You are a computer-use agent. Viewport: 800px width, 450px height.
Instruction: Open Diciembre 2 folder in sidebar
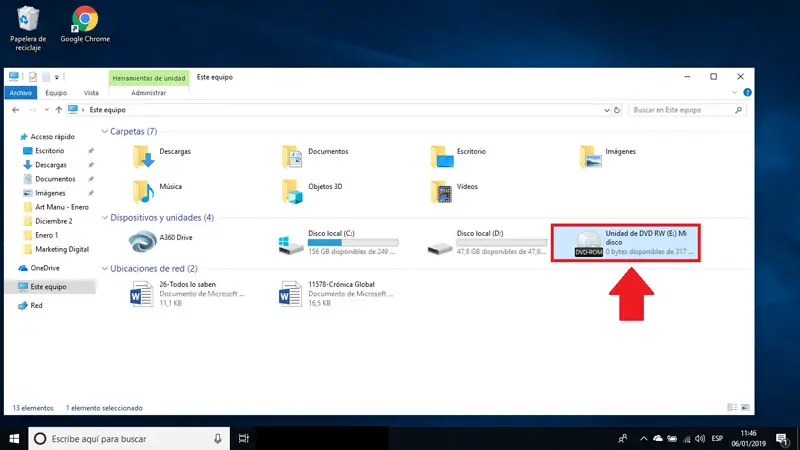[x=54, y=221]
